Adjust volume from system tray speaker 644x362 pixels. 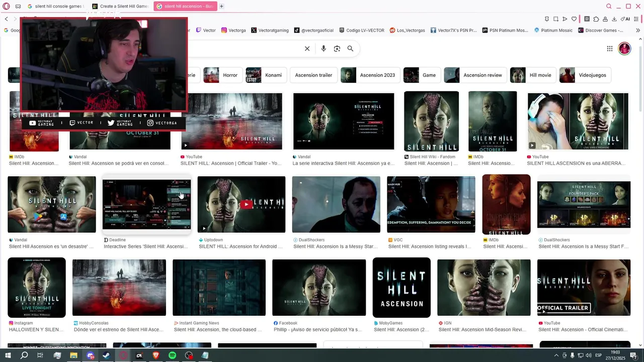[x=589, y=355]
